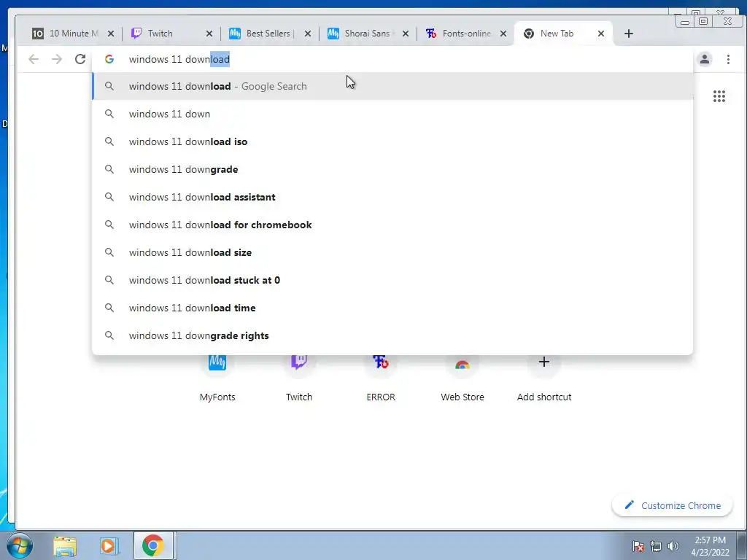The image size is (747, 560).
Task: Open Windows Explorer from taskbar
Action: point(65,545)
